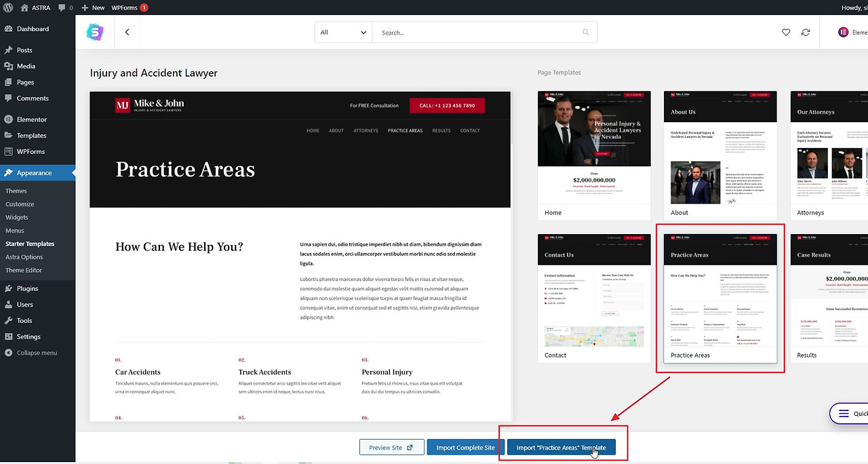Open the Customize submenu item
The image size is (868, 464).
pyautogui.click(x=20, y=204)
